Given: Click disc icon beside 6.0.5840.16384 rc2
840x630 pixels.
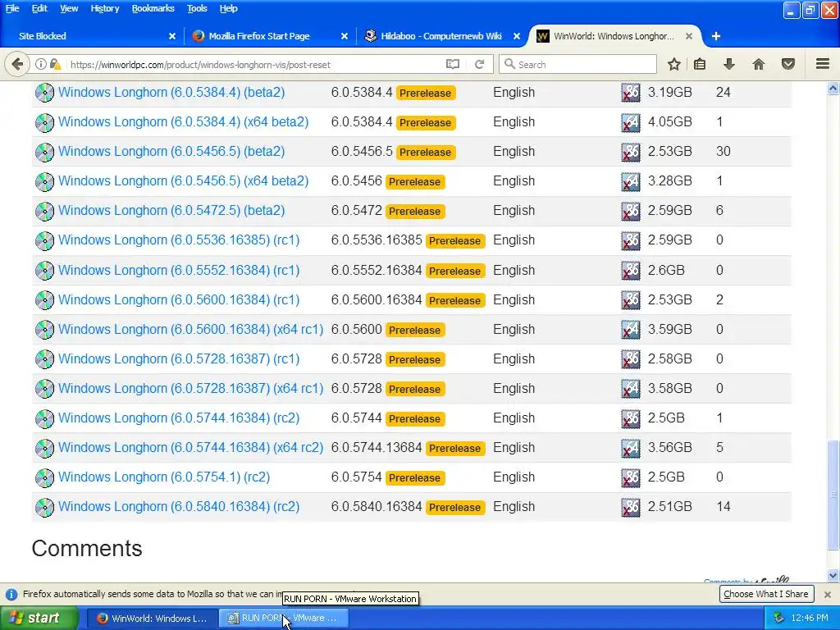Looking at the screenshot, I should pyautogui.click(x=44, y=507).
